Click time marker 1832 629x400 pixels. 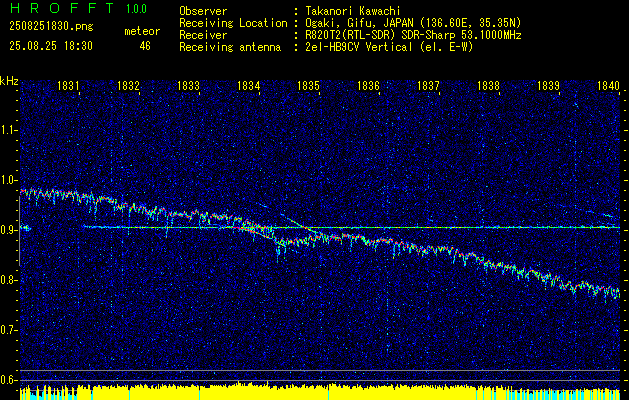[128, 85]
